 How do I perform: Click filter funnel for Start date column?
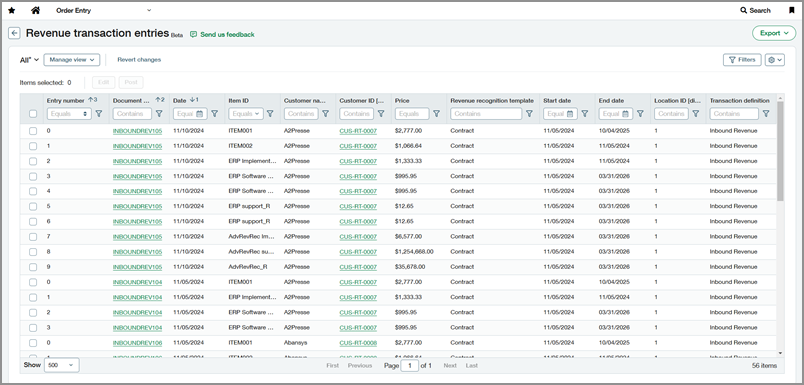click(x=585, y=114)
